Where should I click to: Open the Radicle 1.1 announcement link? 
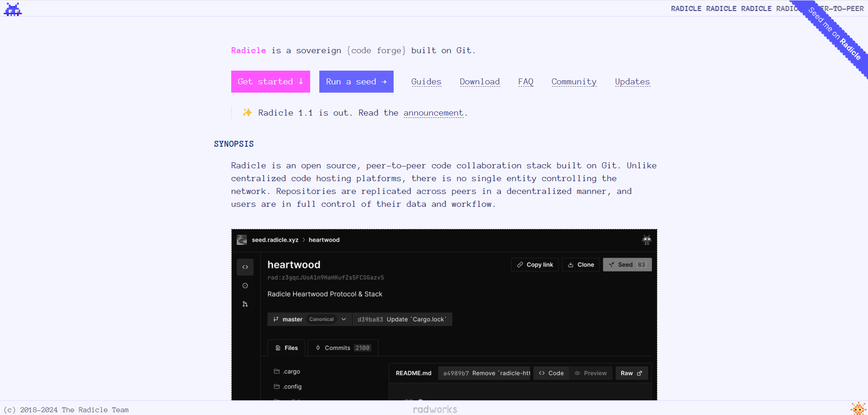[x=434, y=113]
